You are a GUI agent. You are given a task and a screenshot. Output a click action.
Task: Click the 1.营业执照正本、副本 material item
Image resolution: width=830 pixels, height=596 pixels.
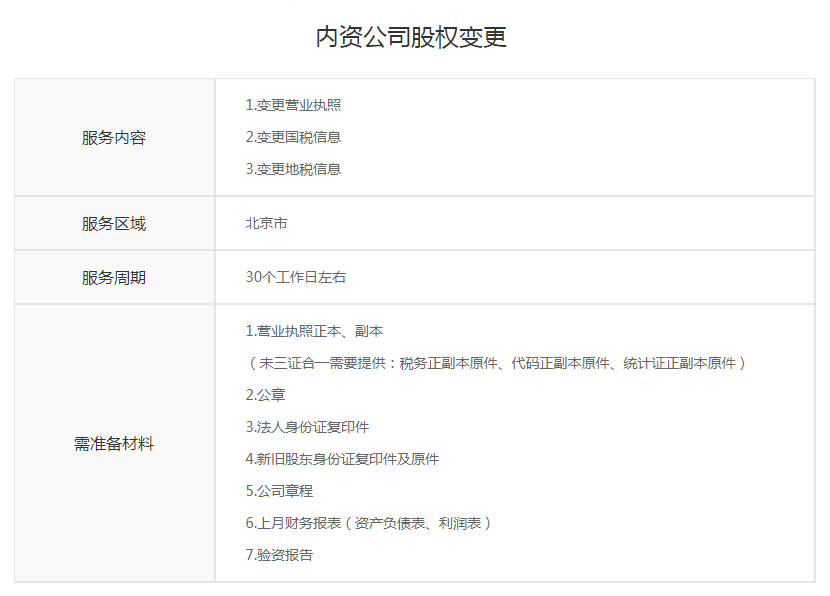(x=314, y=331)
